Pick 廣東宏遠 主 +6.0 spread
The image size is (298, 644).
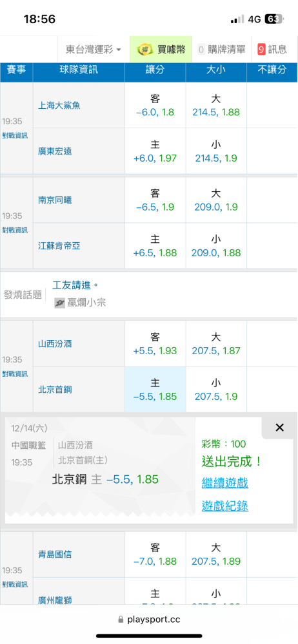pos(155,151)
